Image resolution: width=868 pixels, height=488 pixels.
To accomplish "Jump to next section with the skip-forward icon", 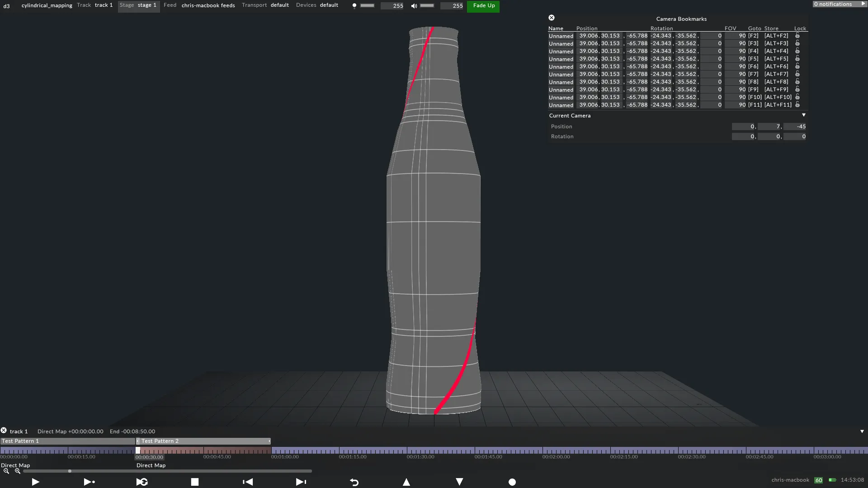I will pyautogui.click(x=301, y=482).
